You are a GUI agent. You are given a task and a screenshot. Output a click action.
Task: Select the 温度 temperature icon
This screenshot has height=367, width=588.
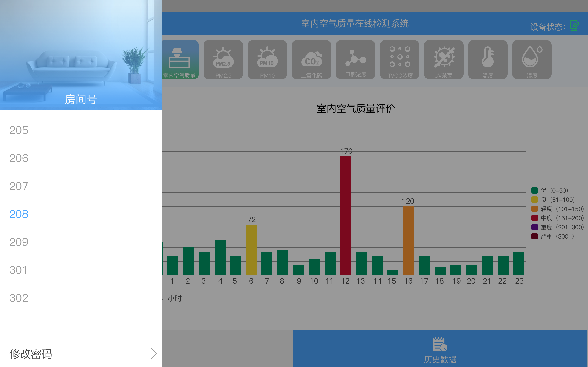coord(488,59)
